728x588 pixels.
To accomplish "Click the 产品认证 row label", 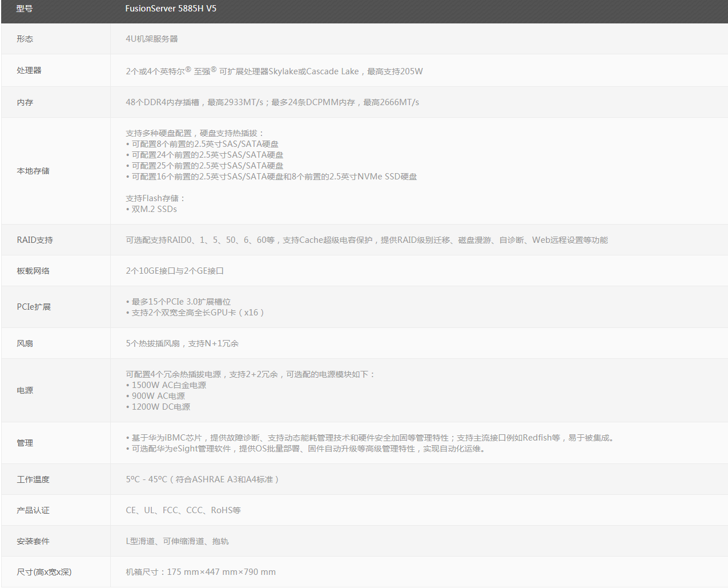I will (33, 510).
